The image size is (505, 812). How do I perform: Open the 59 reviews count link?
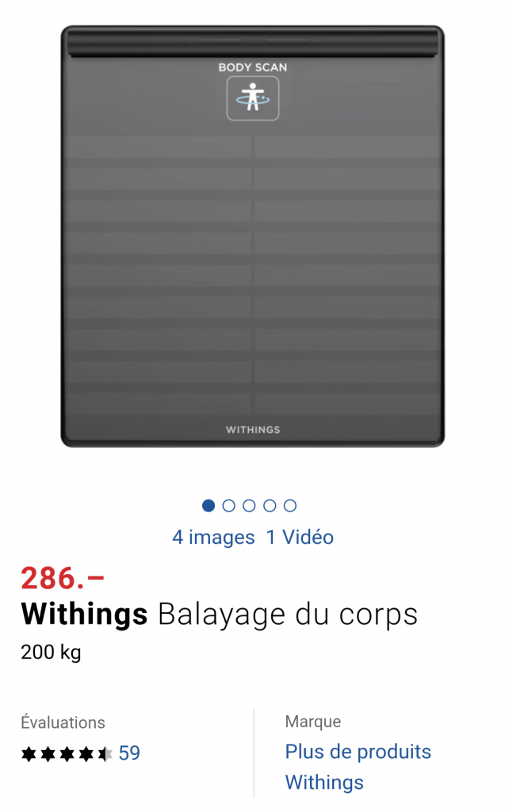click(x=129, y=753)
